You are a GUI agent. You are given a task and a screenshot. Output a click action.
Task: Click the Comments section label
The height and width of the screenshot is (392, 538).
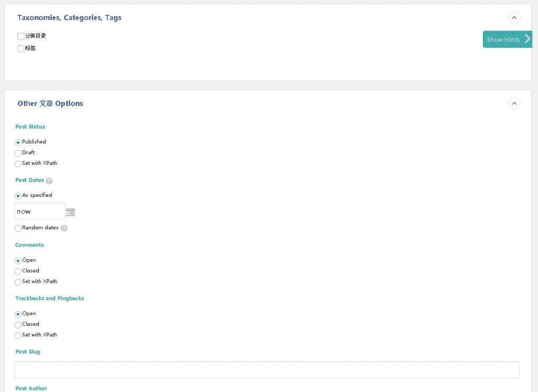pyautogui.click(x=29, y=245)
